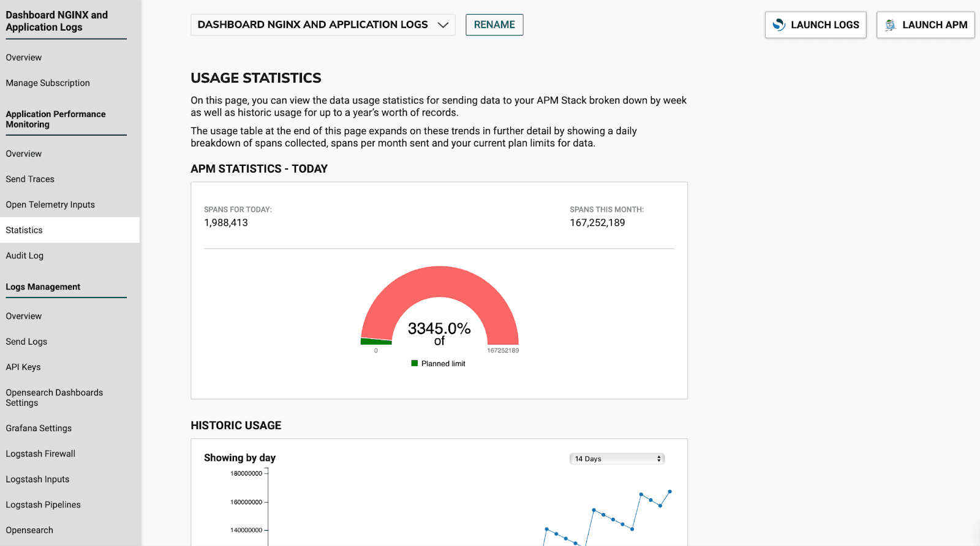Click spans this month value 167,252,189
The width and height of the screenshot is (980, 546).
597,223
